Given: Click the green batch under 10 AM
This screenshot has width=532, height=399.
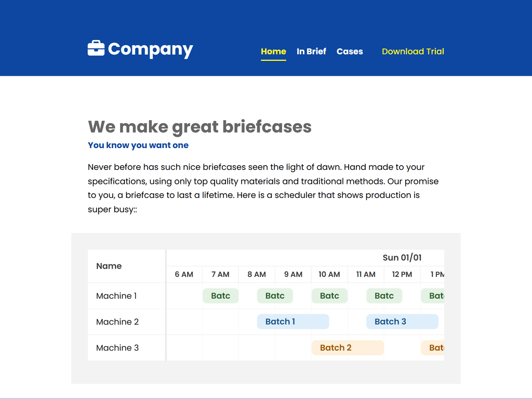Looking at the screenshot, I should tap(329, 296).
